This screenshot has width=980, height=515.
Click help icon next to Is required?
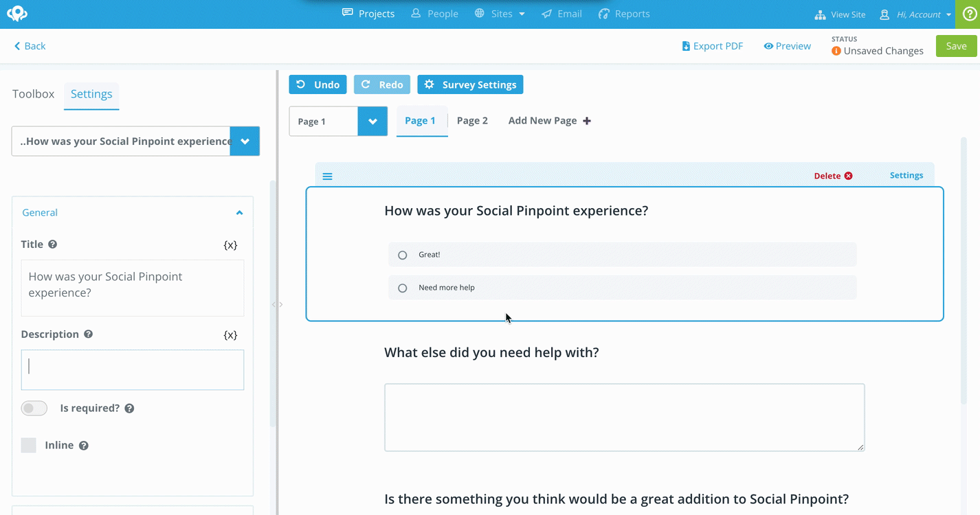[x=129, y=409]
